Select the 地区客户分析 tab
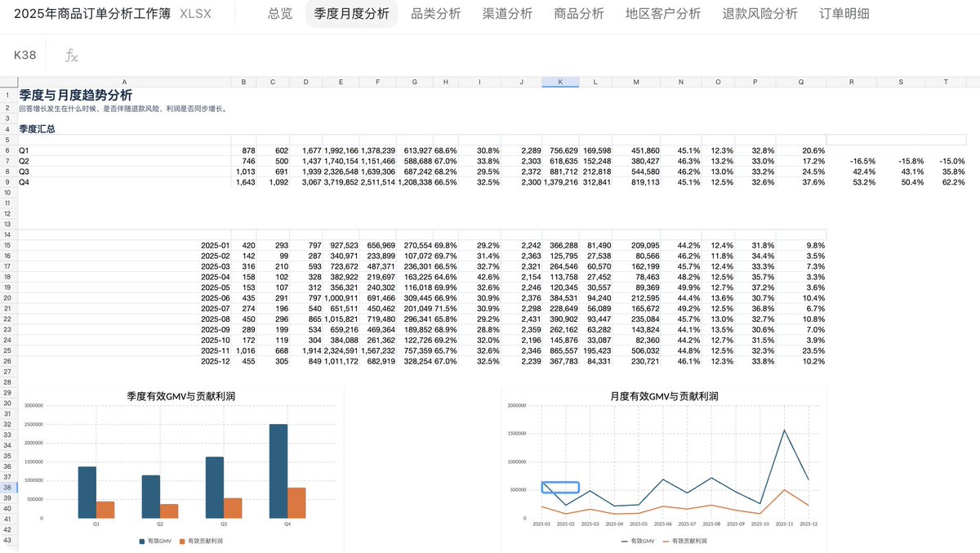Image resolution: width=980 pixels, height=553 pixels. click(663, 14)
